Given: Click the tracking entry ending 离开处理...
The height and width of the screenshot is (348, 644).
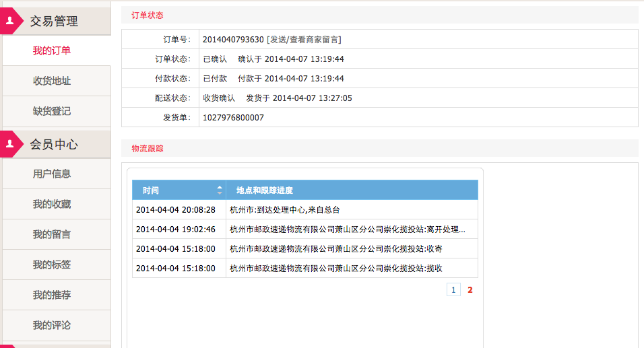Looking at the screenshot, I should (348, 230).
